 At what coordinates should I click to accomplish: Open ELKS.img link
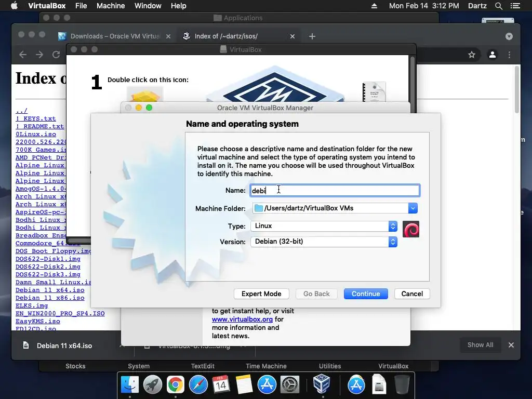tap(32, 305)
